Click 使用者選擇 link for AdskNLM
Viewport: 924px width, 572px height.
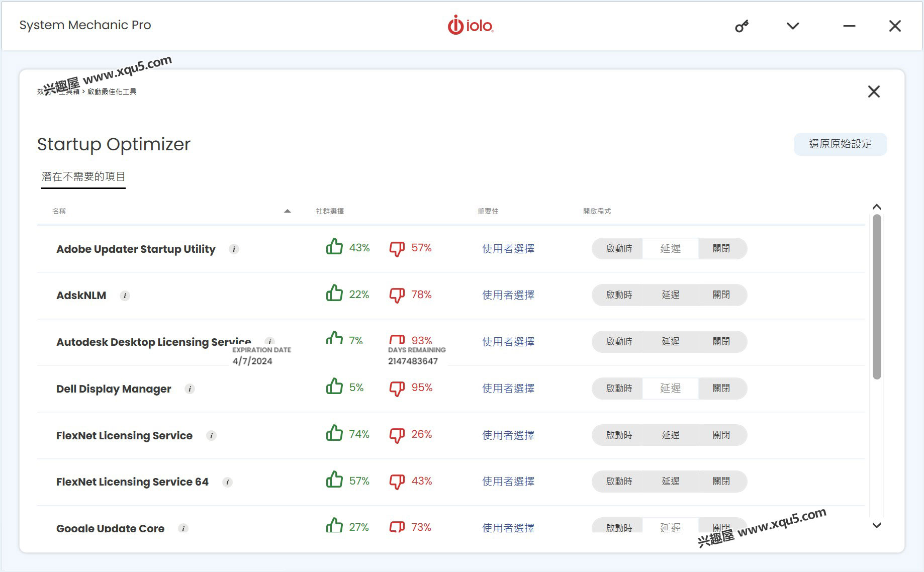[x=508, y=295]
